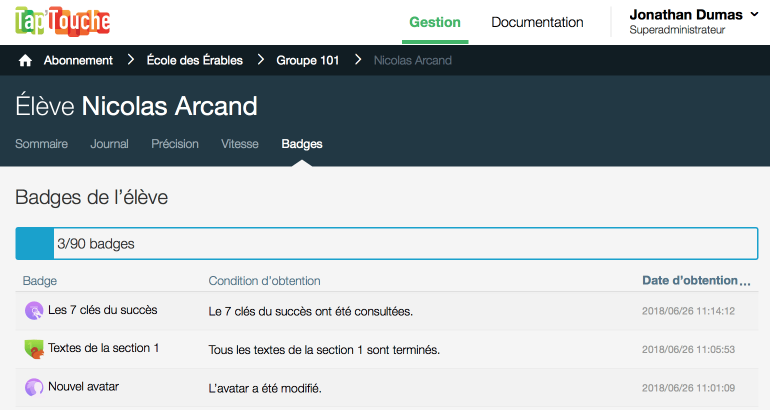Sort by Badge column header
Screen dimensions: 770x410
pyautogui.click(x=40, y=281)
